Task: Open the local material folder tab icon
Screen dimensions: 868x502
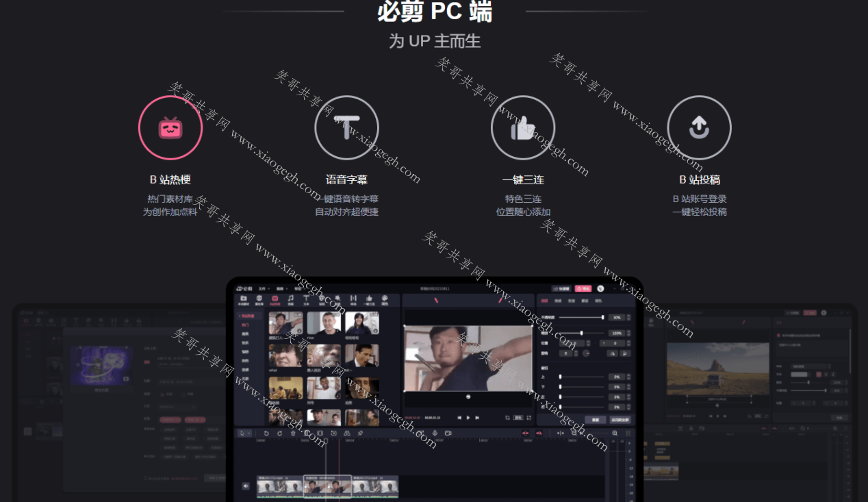Action: point(242,300)
